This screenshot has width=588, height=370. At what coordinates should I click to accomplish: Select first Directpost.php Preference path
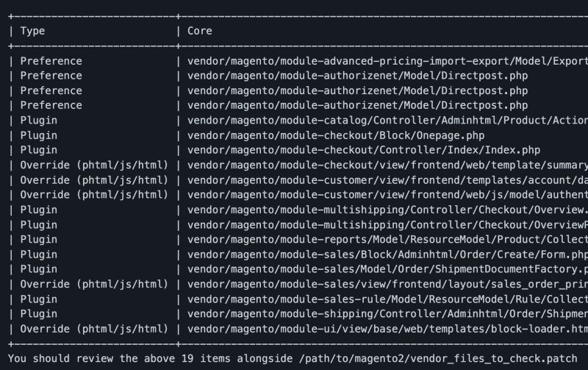click(357, 76)
